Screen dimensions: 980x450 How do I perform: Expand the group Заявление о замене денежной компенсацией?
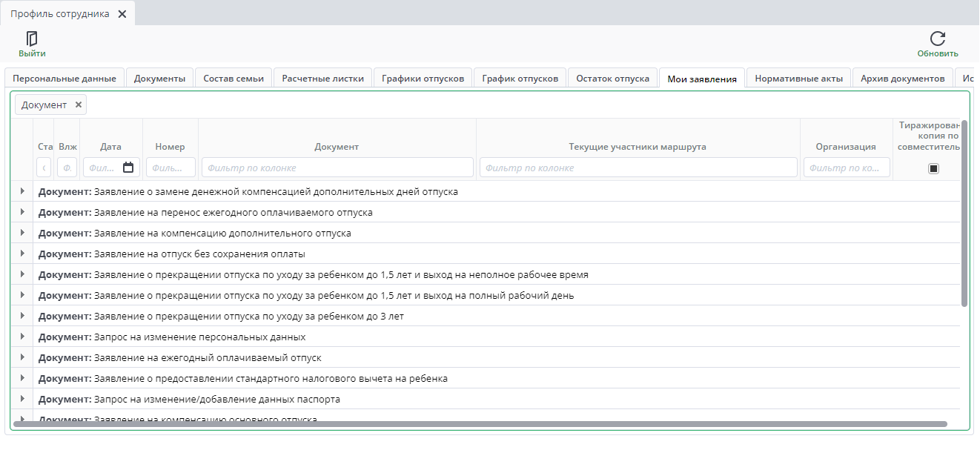pos(22,191)
